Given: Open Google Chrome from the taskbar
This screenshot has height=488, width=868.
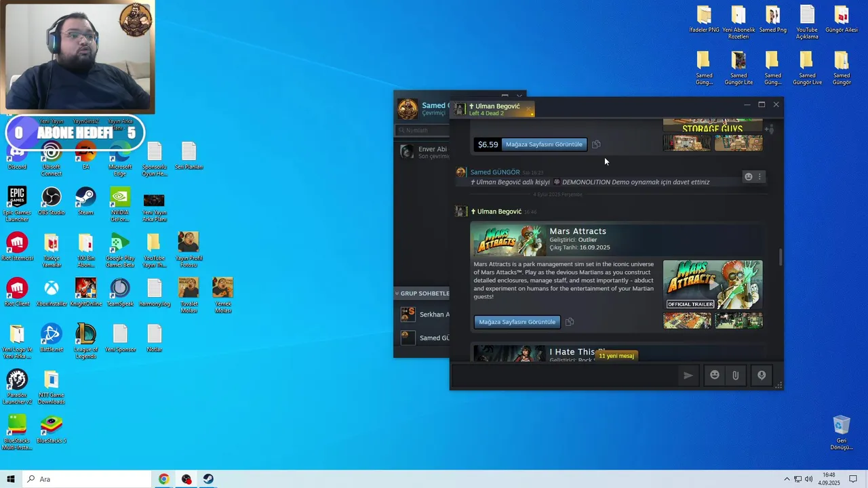Looking at the screenshot, I should point(163,479).
